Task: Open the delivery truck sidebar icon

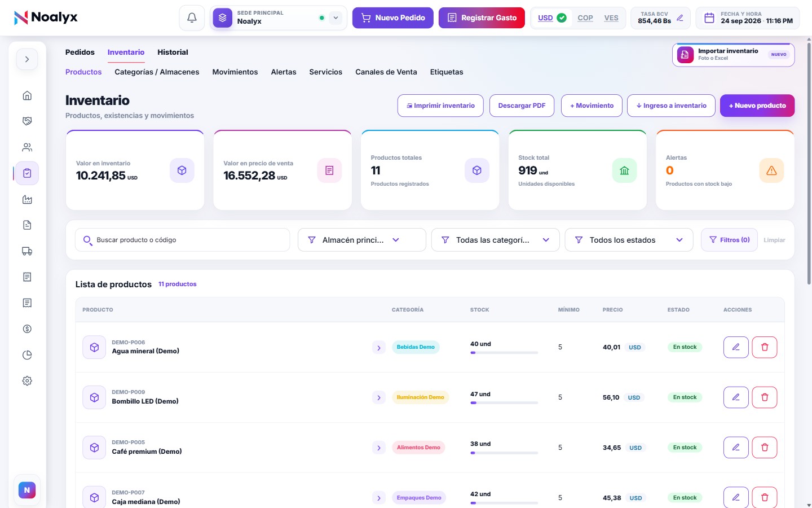Action: coord(27,251)
